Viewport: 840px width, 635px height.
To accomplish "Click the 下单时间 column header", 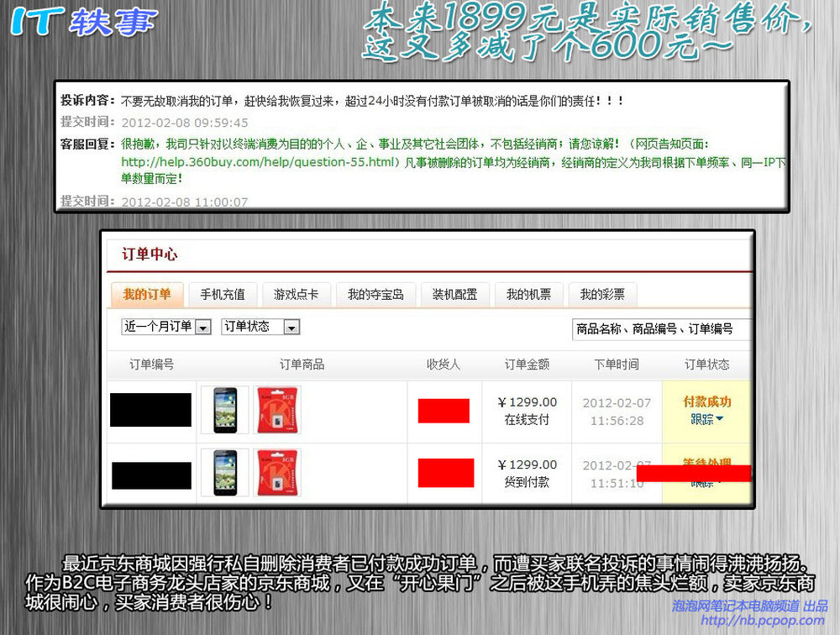I will coord(617,365).
